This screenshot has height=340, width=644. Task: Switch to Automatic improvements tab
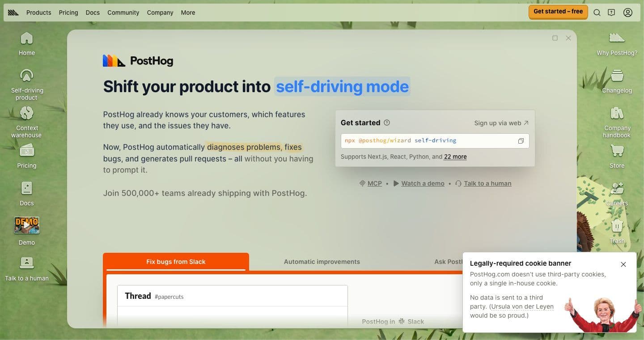(x=322, y=262)
